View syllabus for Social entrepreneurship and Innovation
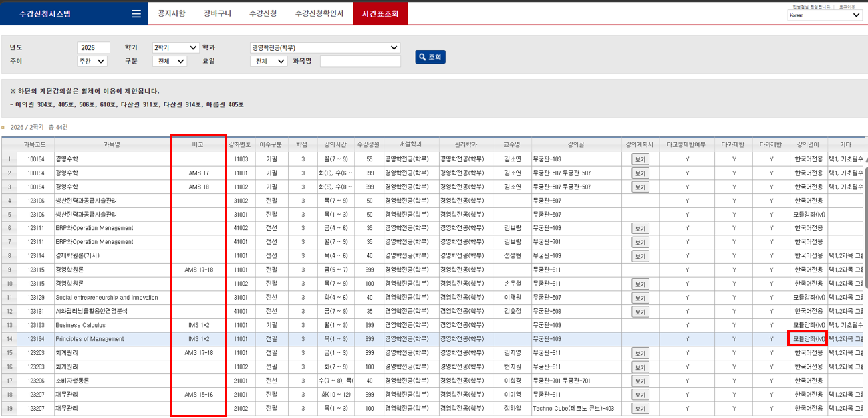Image resolution: width=868 pixels, height=418 pixels. click(640, 298)
